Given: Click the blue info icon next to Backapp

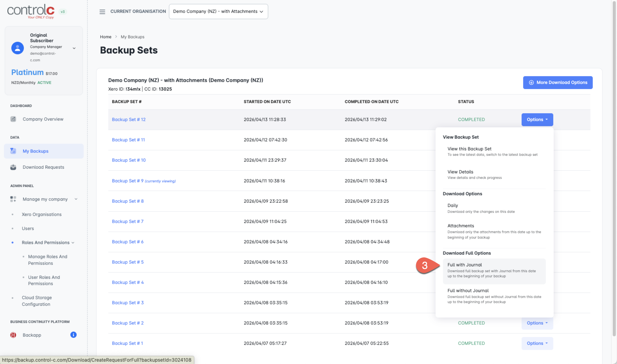Looking at the screenshot, I should pos(74,335).
